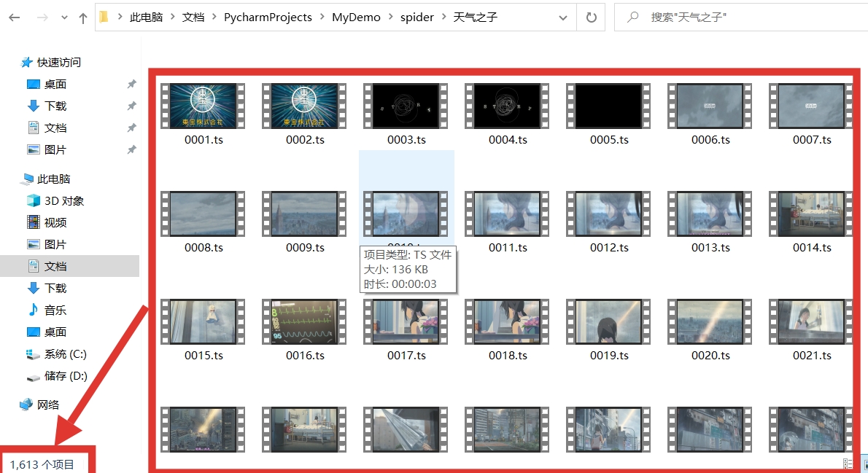Click the pin icon next to pinned 文档
Screen dimensions: 868x473
point(131,128)
